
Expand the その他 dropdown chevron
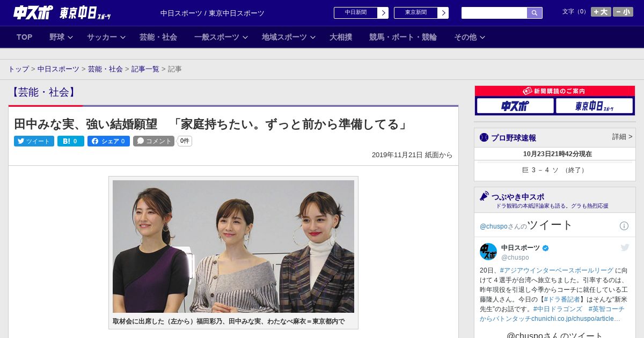pyautogui.click(x=482, y=38)
